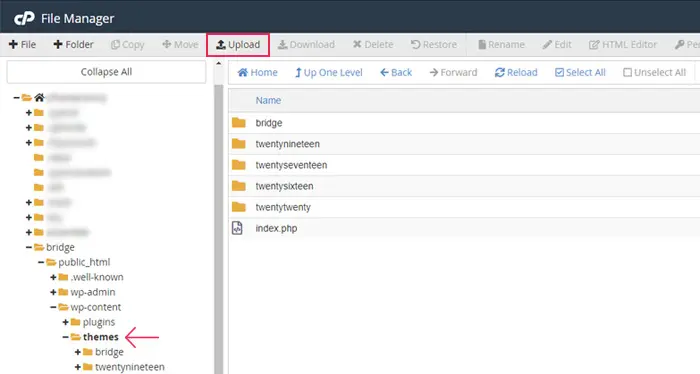Click the cPanel logo icon
This screenshot has width=700, height=374.
point(24,19)
